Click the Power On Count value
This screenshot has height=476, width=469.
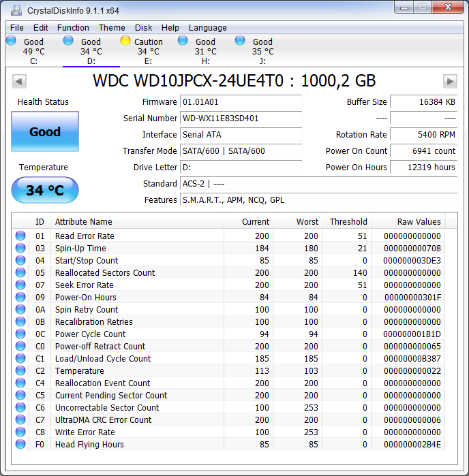click(x=424, y=151)
